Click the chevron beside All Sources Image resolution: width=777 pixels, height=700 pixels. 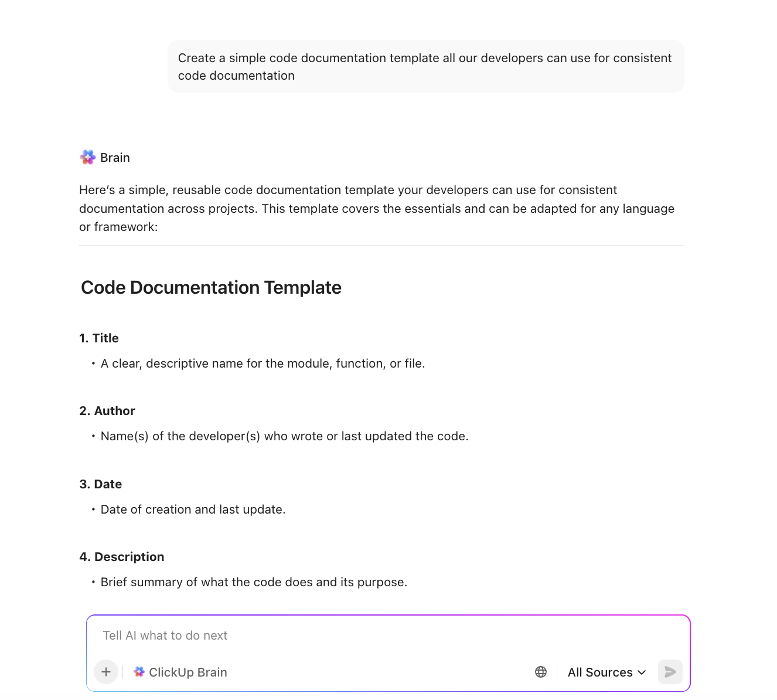point(642,672)
